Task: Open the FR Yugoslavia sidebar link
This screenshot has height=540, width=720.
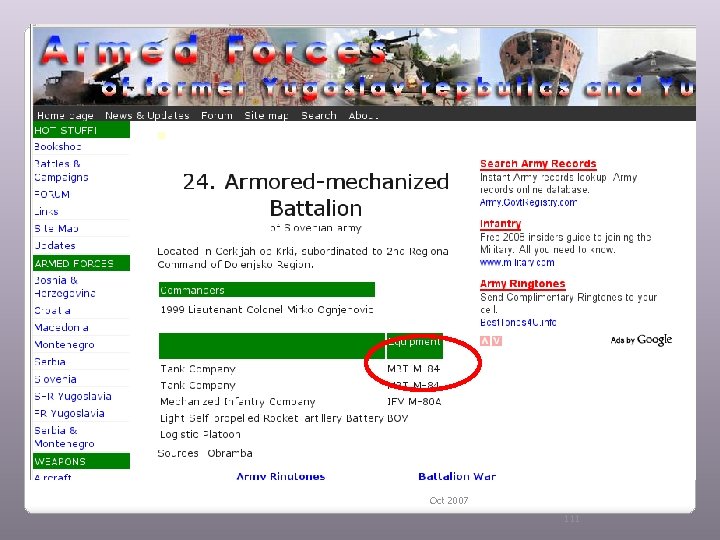Action: coord(69,413)
